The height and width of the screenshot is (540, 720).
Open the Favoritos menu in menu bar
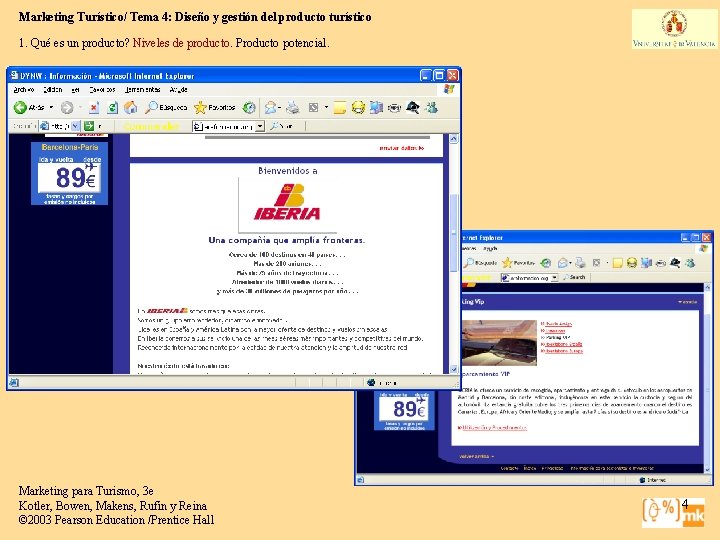click(x=102, y=90)
